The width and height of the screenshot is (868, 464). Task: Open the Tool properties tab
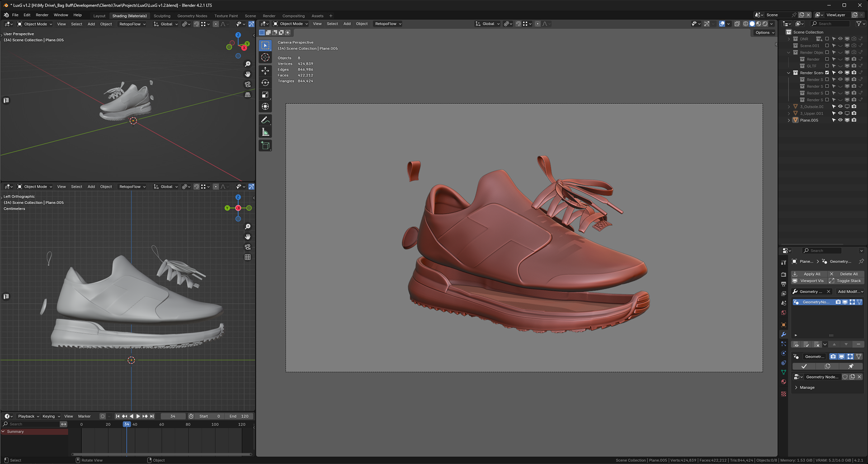coord(783,262)
